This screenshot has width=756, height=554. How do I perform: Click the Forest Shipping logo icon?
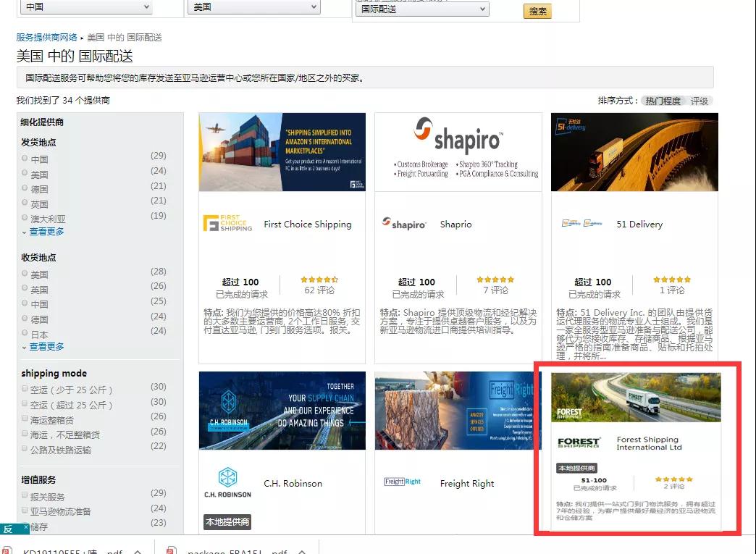point(579,442)
